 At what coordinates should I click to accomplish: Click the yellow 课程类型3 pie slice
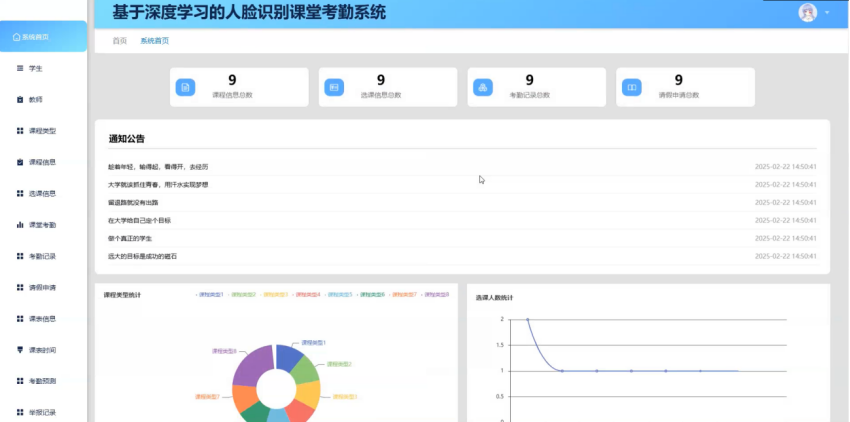[x=310, y=394]
